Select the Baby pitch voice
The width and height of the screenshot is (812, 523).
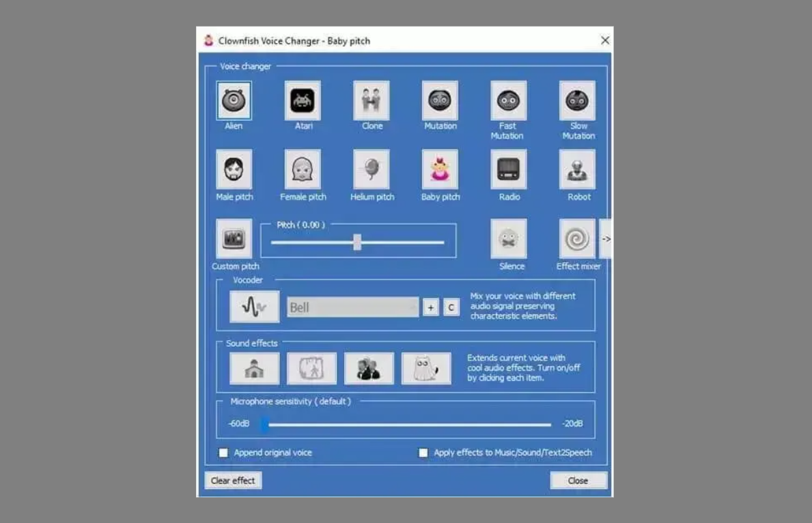click(440, 169)
